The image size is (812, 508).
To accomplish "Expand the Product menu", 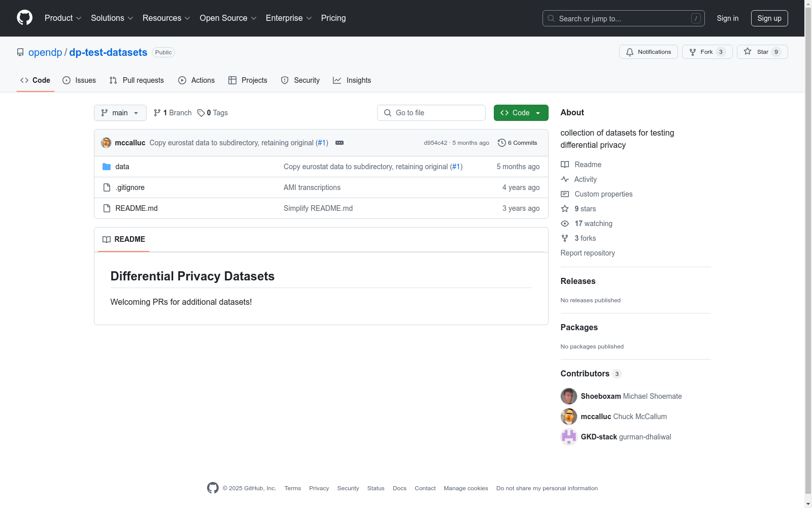I will tap(63, 18).
